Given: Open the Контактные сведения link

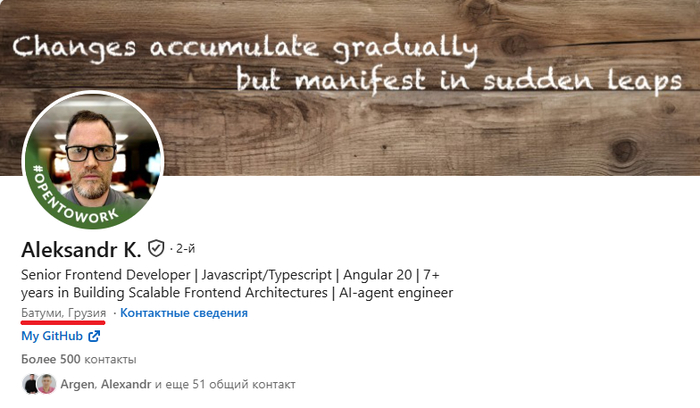Looking at the screenshot, I should coord(184,313).
